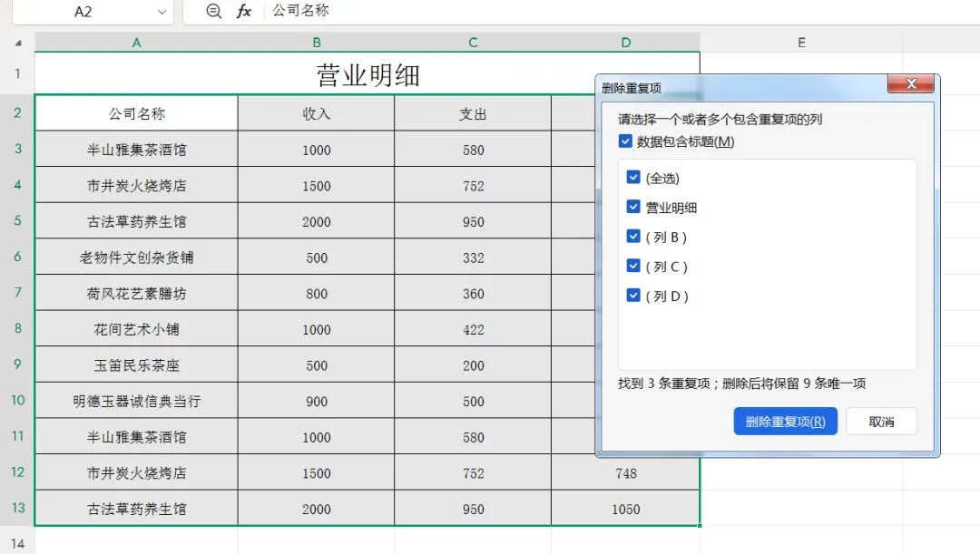Click cell 市井炭火烧烤店 in row 12
The height and width of the screenshot is (554, 980).
(136, 472)
